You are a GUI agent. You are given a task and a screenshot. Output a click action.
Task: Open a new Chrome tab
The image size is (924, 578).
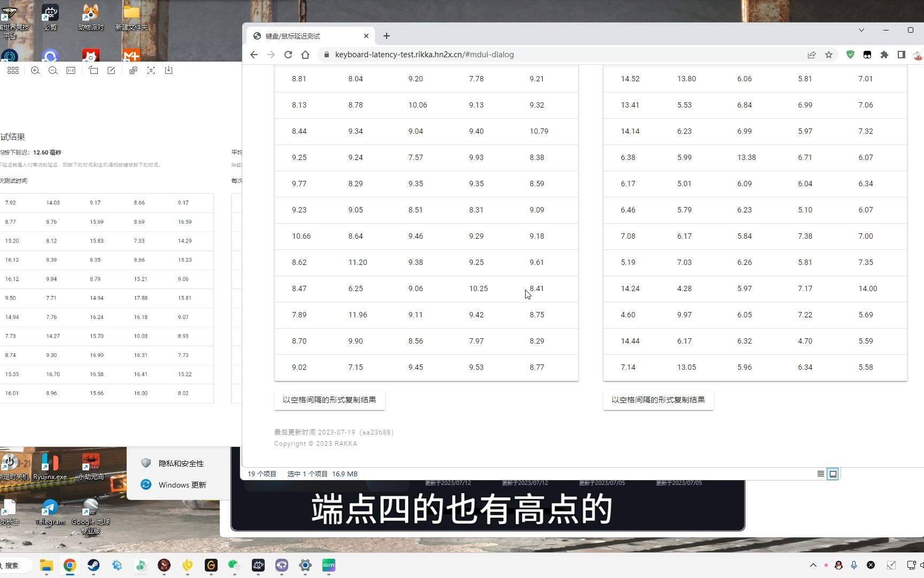click(387, 36)
